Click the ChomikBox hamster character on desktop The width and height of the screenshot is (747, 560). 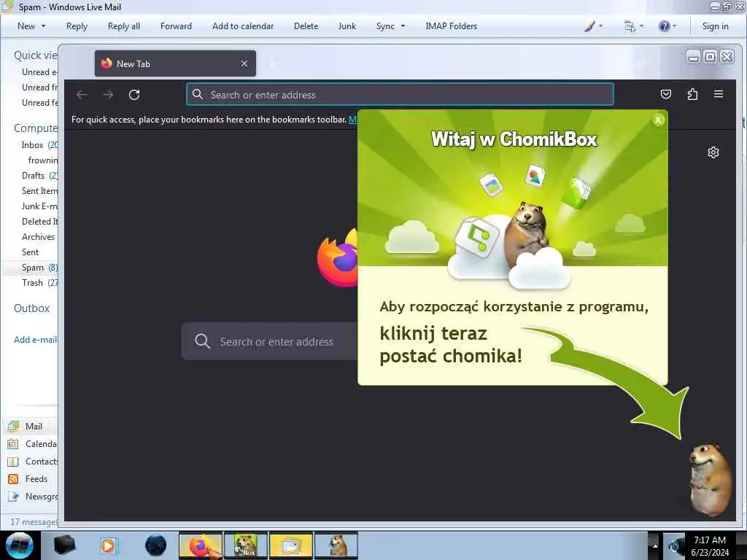[x=710, y=480]
